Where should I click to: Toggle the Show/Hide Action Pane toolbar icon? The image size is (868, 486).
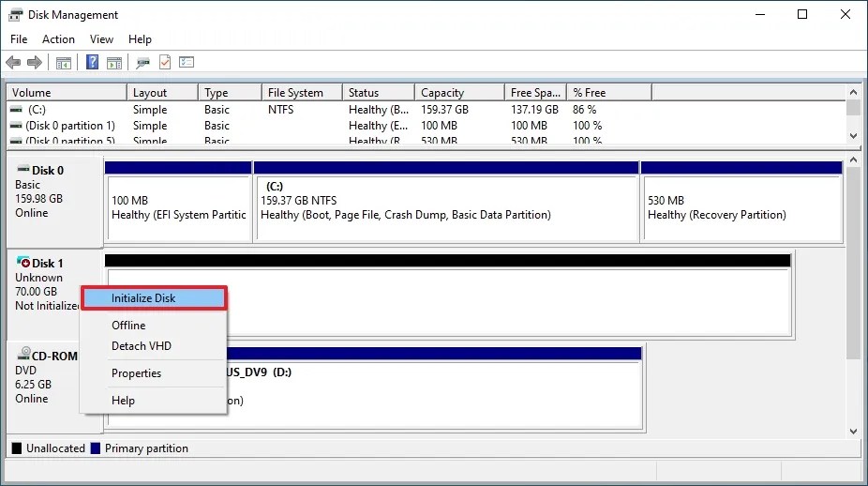(x=114, y=63)
